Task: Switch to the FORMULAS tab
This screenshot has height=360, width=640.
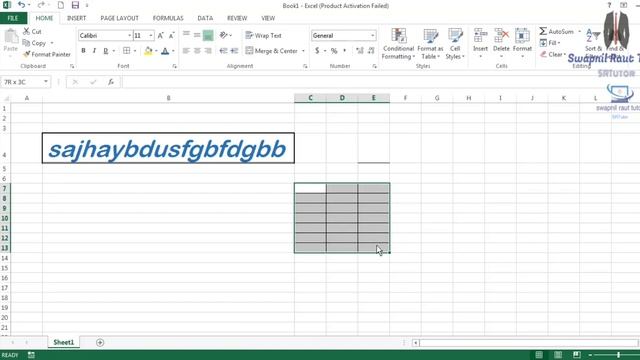Action: point(168,18)
